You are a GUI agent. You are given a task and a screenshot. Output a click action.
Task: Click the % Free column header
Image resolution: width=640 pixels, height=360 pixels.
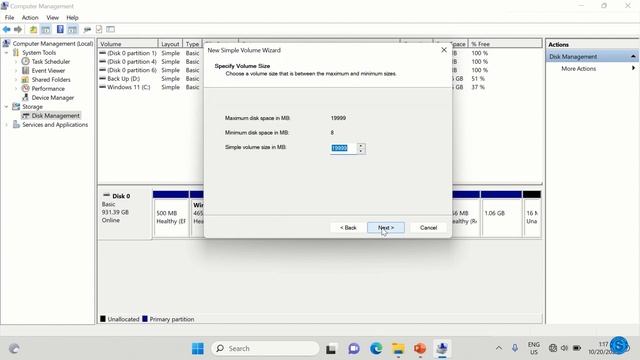505,44
